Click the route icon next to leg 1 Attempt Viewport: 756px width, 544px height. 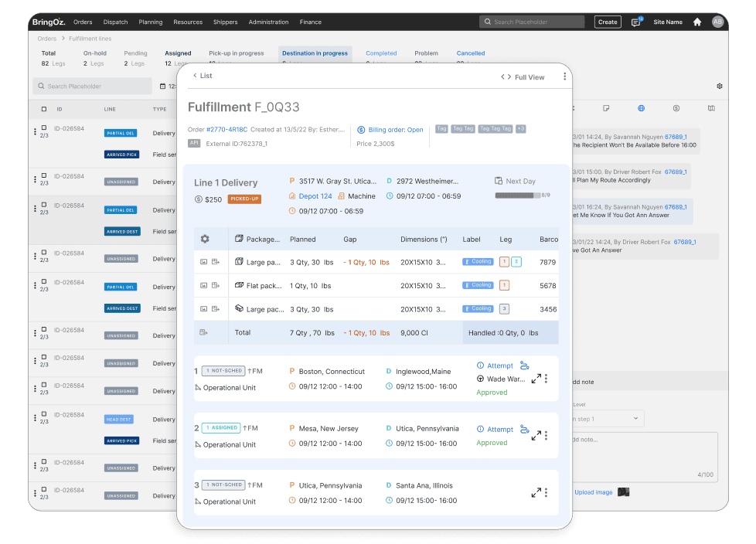click(525, 365)
